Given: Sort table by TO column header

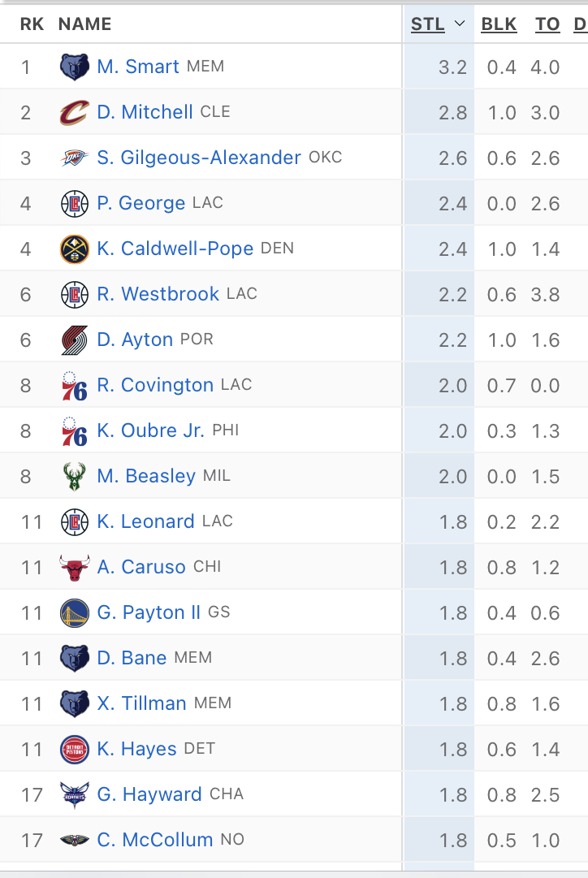Looking at the screenshot, I should (547, 24).
